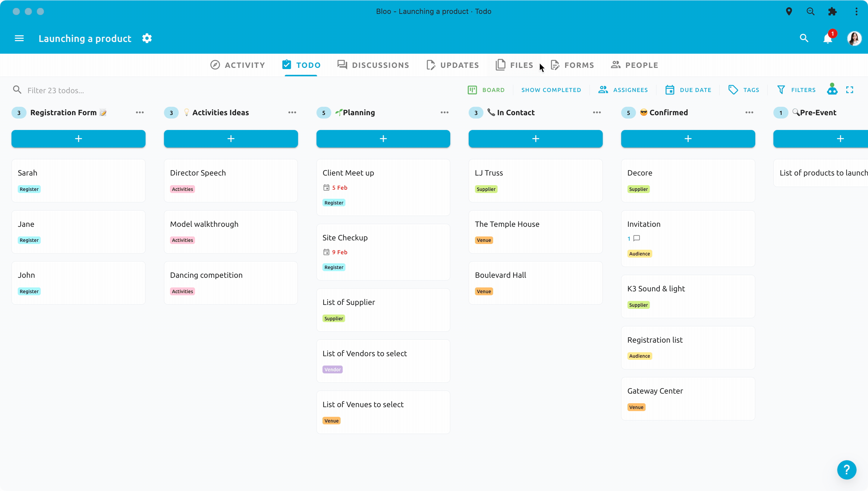Open the browser three-dot menu
Screen dimensions: 868x491
pyautogui.click(x=856, y=11)
